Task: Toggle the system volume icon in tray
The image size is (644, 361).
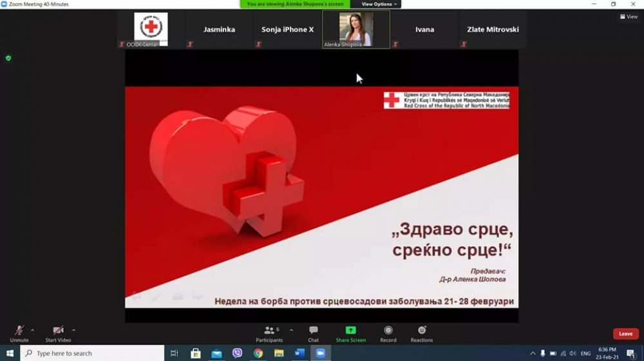Action: pyautogui.click(x=573, y=353)
